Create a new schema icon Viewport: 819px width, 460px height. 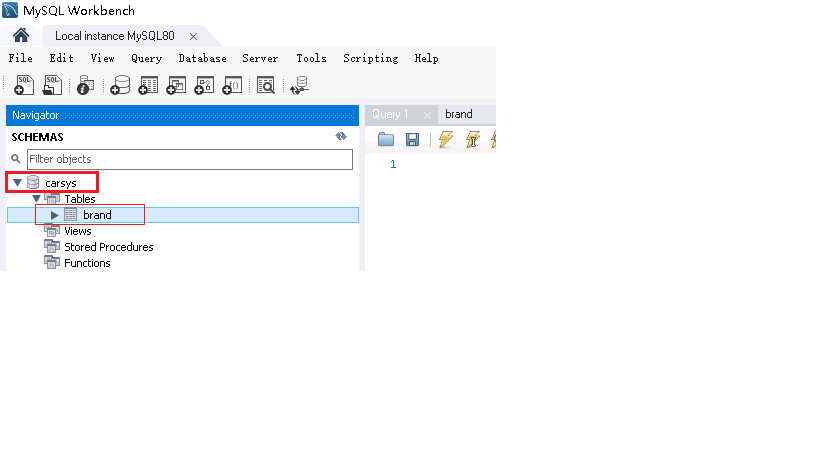[x=120, y=85]
